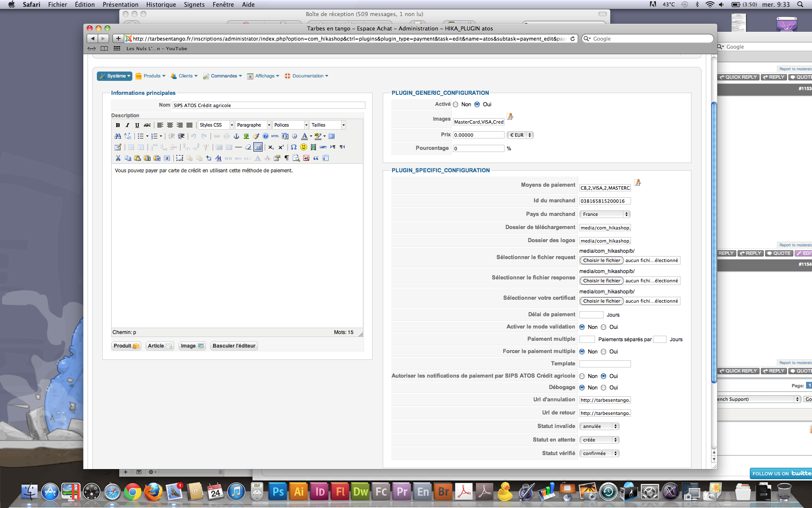
Task: Toggle bold formatting in description editor
Action: 118,125
